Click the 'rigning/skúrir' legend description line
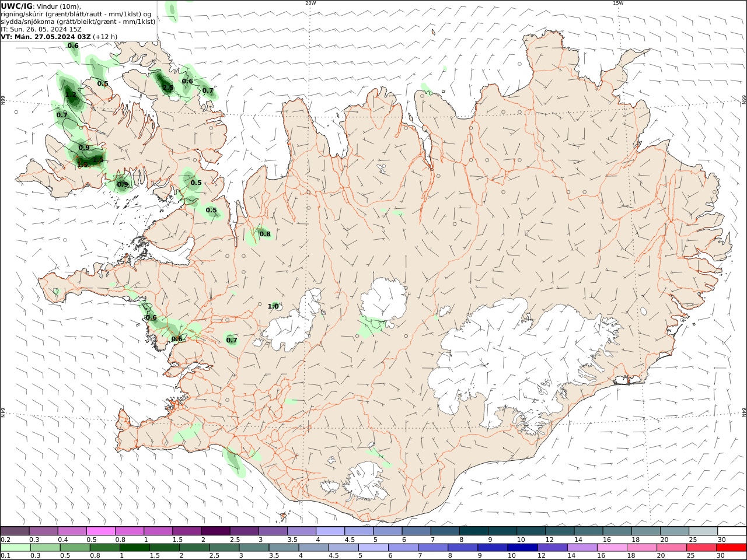The image size is (747, 560). [76, 13]
